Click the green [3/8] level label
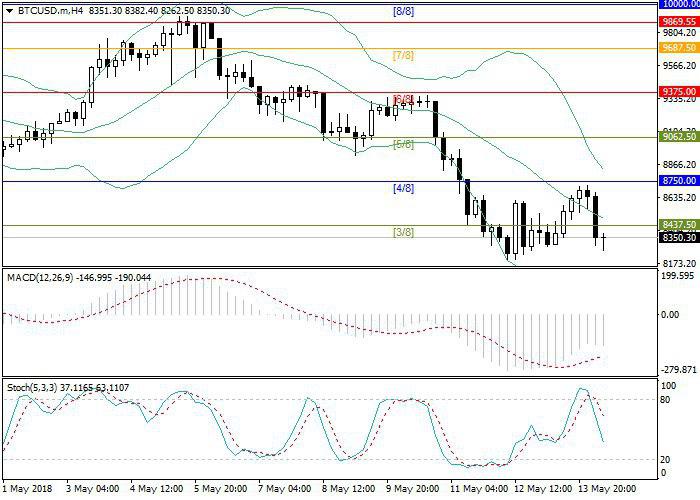 pos(403,233)
